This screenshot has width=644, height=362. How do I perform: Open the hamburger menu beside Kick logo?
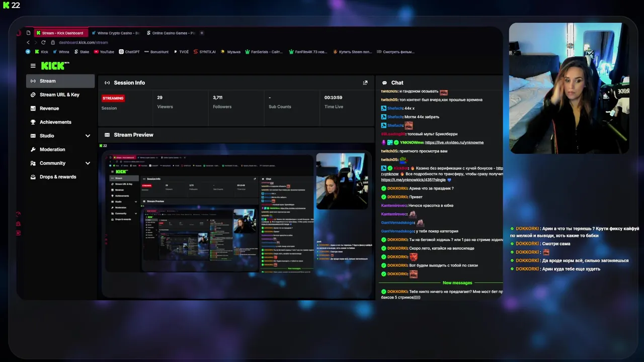point(33,66)
